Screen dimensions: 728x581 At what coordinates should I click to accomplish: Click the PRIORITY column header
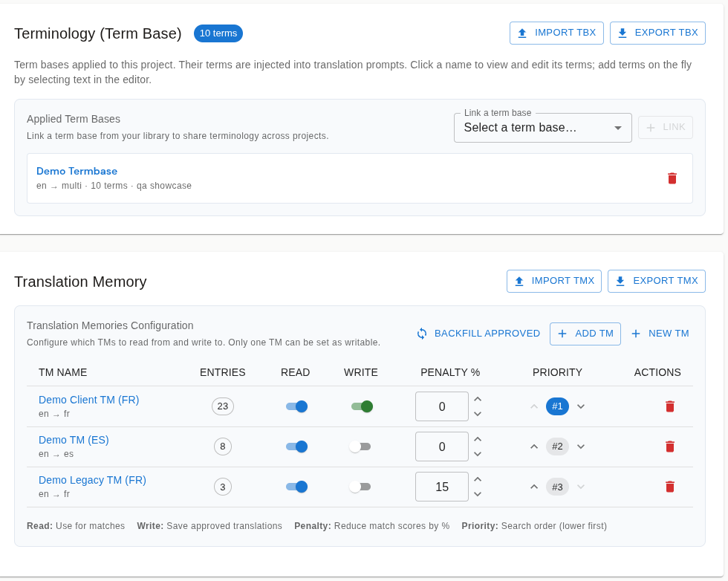[x=557, y=372]
